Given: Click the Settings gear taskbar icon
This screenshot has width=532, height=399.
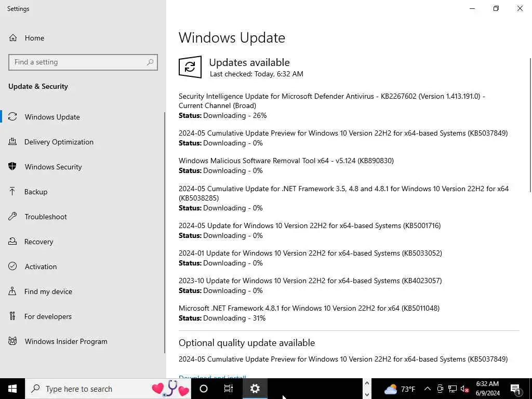Looking at the screenshot, I should [x=255, y=389].
